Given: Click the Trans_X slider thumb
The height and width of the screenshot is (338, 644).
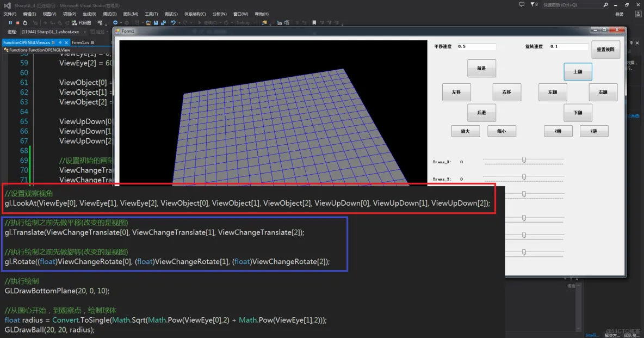Looking at the screenshot, I should coord(524,159).
